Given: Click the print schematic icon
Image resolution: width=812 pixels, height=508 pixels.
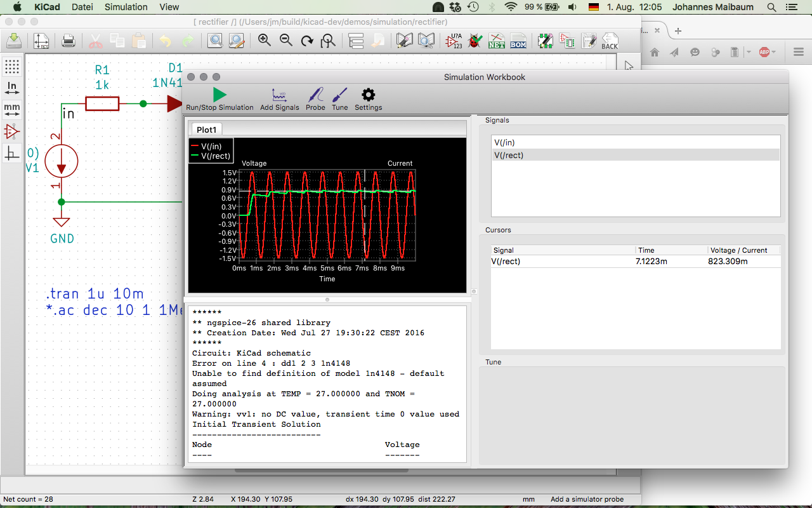Looking at the screenshot, I should 69,41.
